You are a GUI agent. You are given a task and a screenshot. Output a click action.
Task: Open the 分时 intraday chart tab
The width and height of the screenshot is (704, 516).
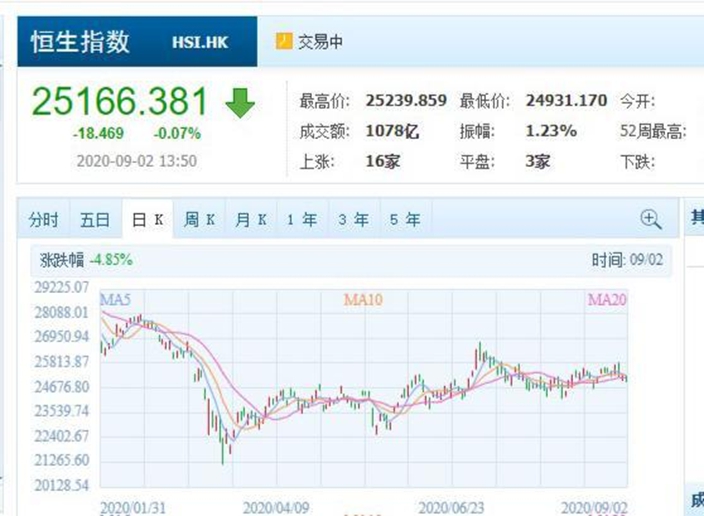click(x=44, y=220)
